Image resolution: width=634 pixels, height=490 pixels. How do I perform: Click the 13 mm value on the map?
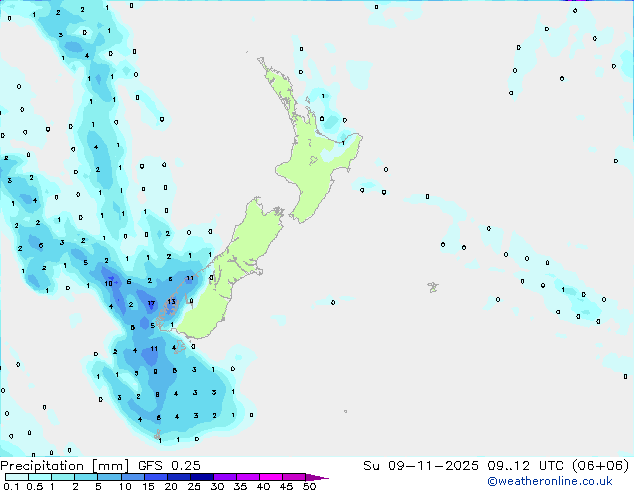[171, 302]
